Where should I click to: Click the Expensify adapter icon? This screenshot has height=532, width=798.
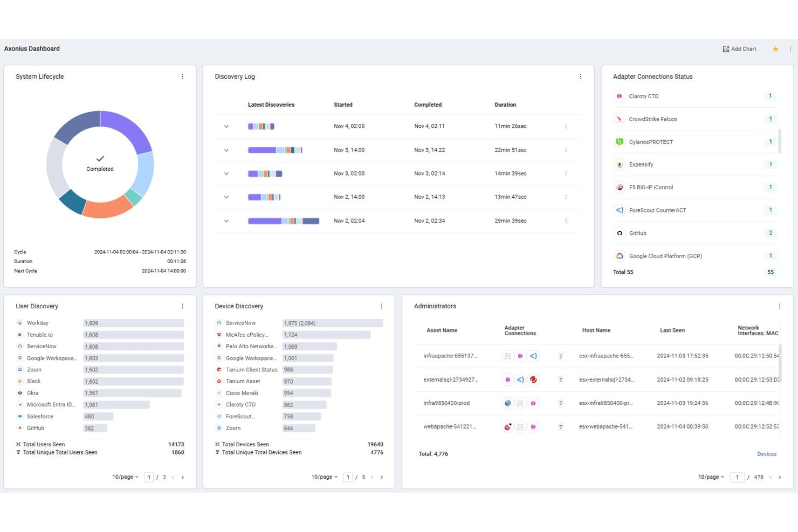click(620, 164)
